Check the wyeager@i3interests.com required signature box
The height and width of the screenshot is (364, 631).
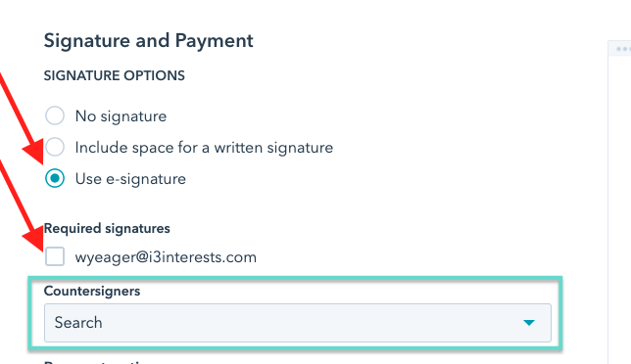tap(55, 256)
